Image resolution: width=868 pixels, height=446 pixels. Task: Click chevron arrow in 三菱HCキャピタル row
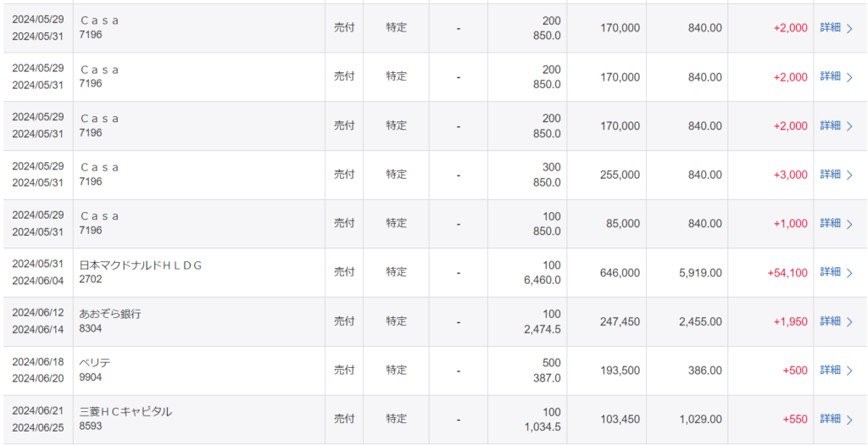849,420
